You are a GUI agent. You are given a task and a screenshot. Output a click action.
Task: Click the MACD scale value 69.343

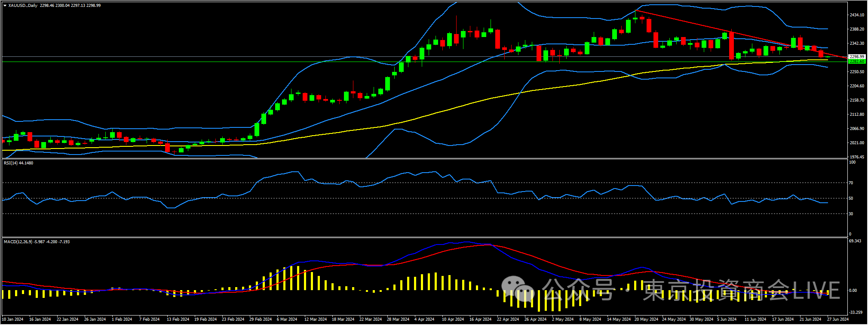coord(855,241)
